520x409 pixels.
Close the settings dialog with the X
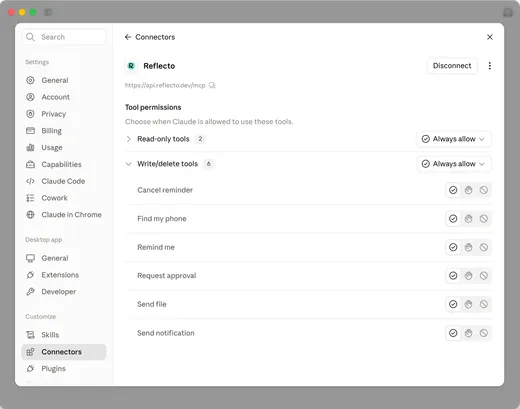490,37
